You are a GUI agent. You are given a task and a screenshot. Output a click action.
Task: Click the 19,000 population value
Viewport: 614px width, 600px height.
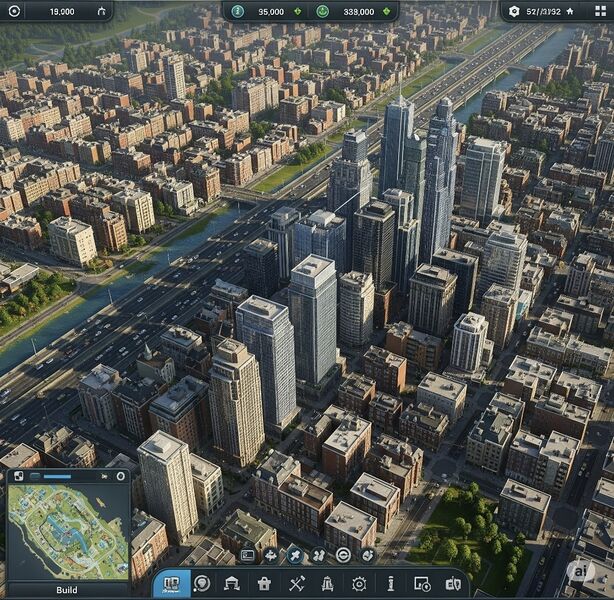tap(62, 12)
